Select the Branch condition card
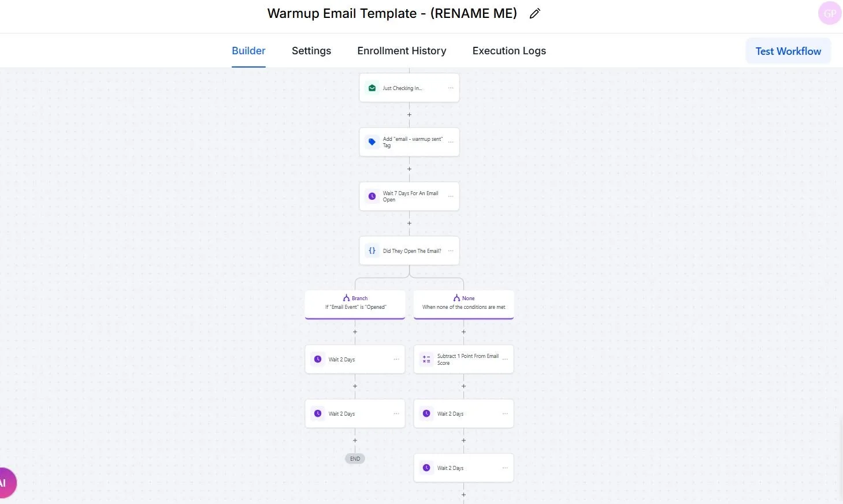843x504 pixels. (355, 304)
